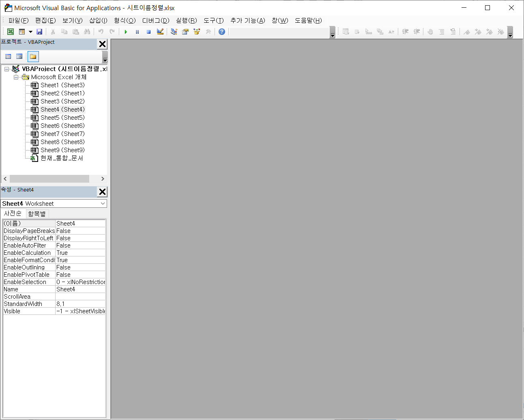Click the Indent icon in Edit toolbar
Viewport: 524px width, 420px height.
(405, 32)
